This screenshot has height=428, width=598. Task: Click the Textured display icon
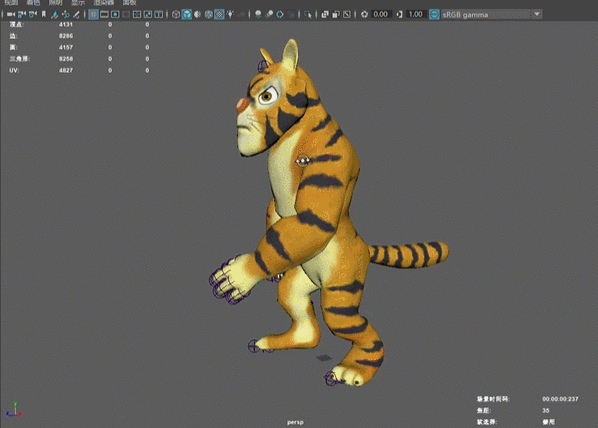(219, 14)
